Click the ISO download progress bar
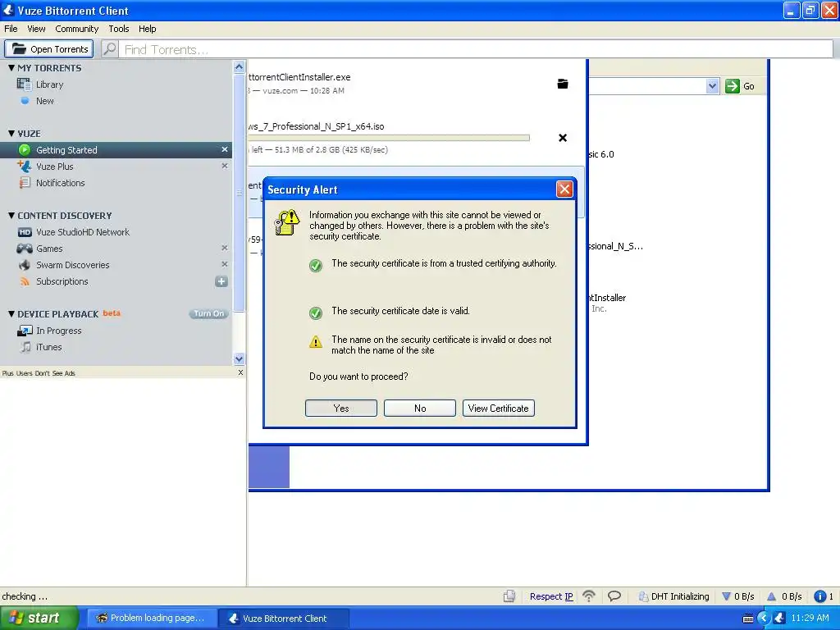Viewport: 840px width, 630px height. tap(390, 138)
